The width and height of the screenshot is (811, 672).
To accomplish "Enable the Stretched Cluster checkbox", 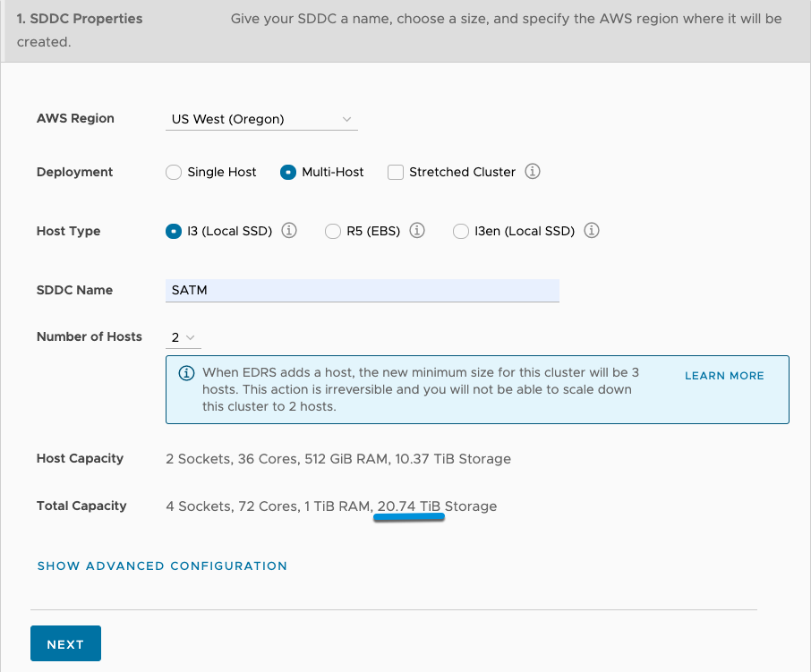I will [x=396, y=172].
